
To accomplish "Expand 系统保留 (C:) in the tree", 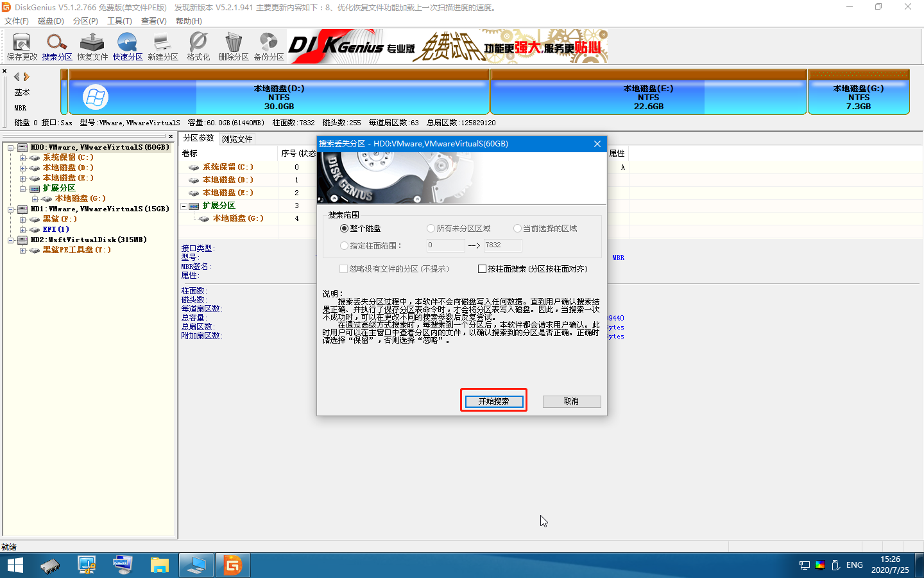I will tap(22, 158).
